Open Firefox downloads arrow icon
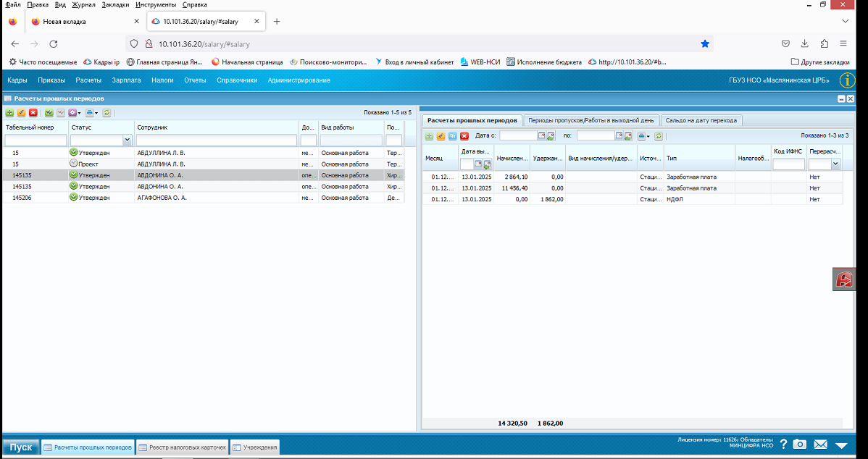This screenshot has height=459, width=868. click(x=804, y=43)
